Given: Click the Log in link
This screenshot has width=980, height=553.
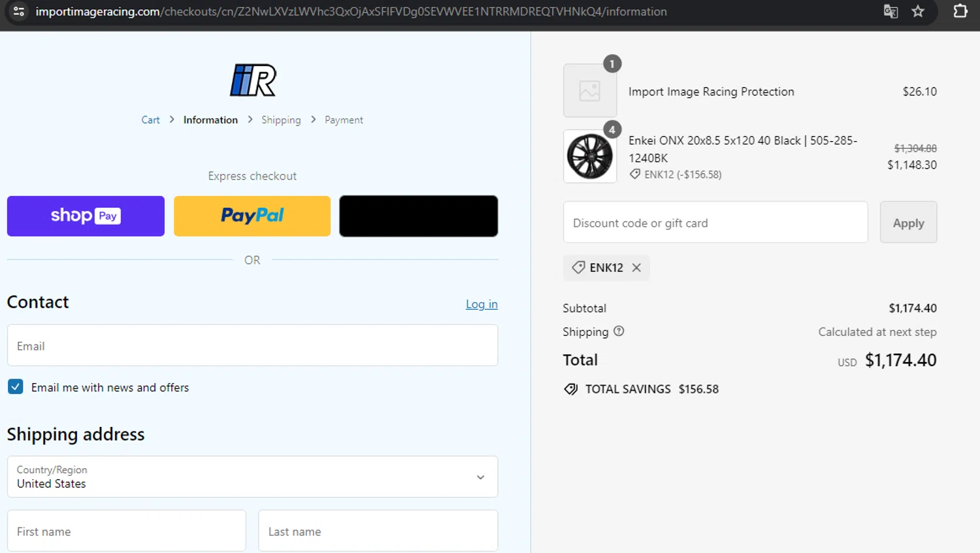Looking at the screenshot, I should [482, 304].
